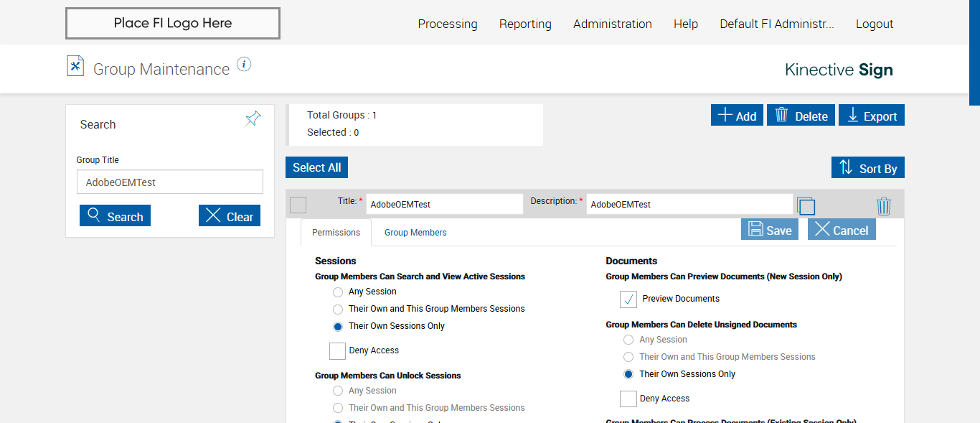980x423 pixels.
Task: Click the info icon beside Group Maintenance
Action: (x=244, y=65)
